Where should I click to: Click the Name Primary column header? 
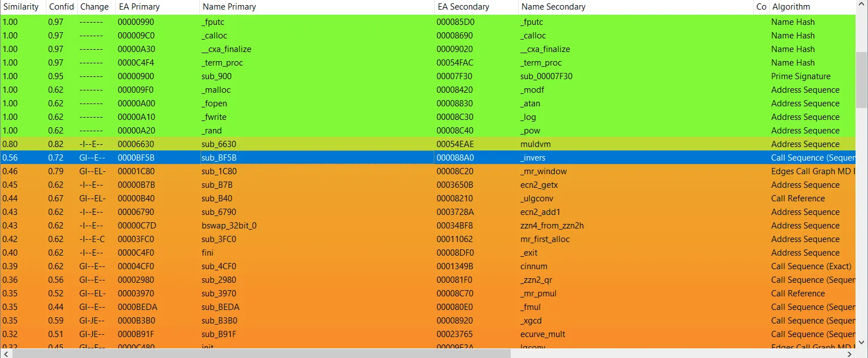coord(229,7)
